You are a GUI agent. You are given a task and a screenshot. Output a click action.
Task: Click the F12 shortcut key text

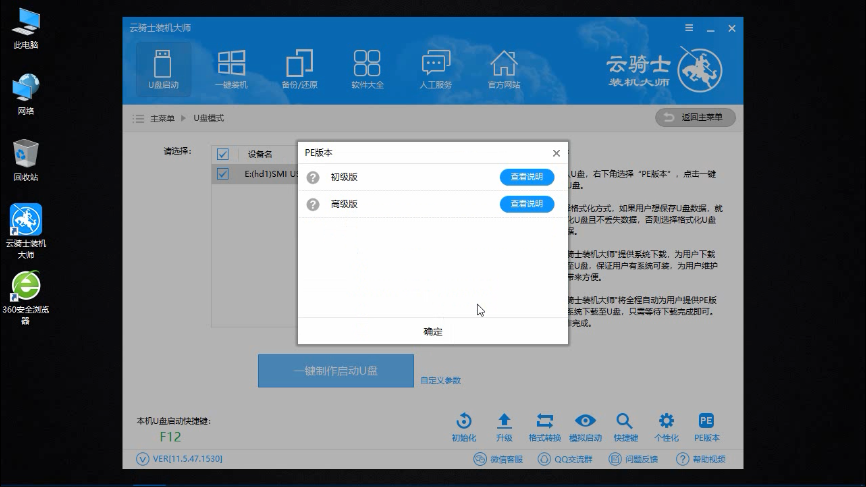tap(170, 437)
